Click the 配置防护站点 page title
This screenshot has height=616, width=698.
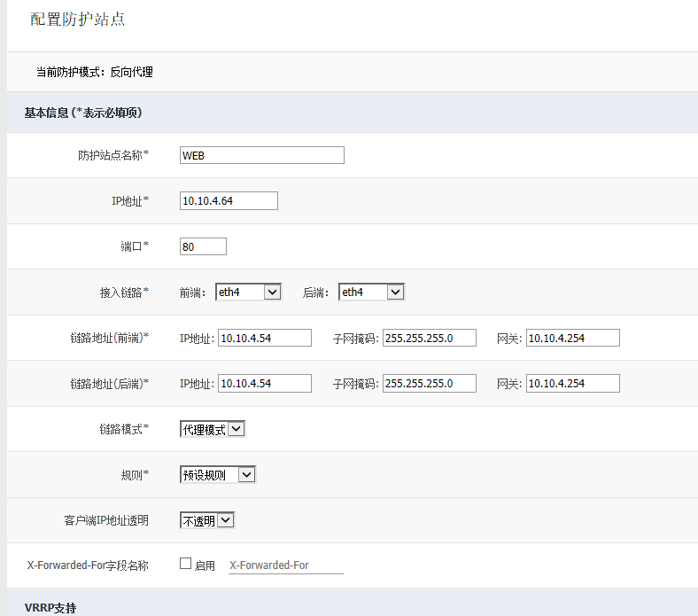tap(77, 19)
